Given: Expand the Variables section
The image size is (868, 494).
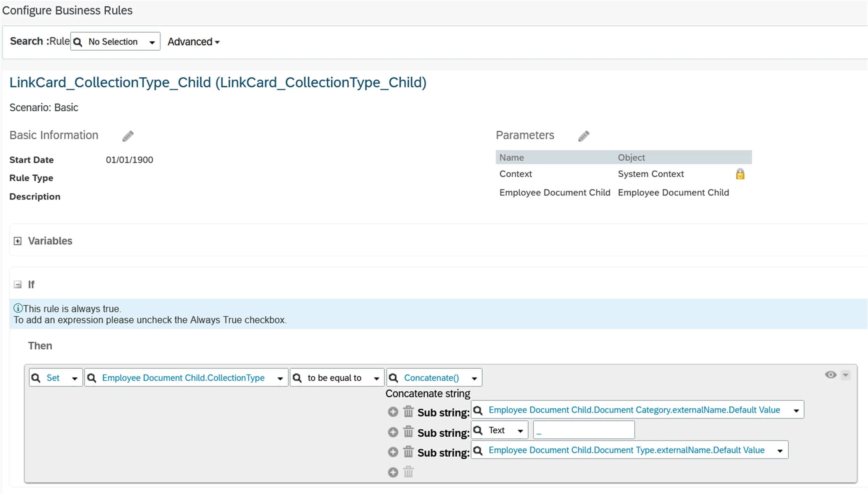Looking at the screenshot, I should pos(18,241).
